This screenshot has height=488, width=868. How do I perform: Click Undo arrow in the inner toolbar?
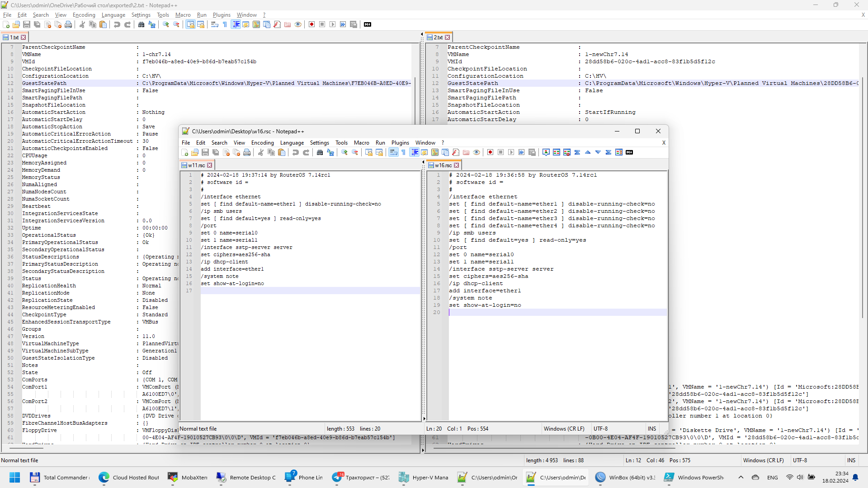(295, 153)
